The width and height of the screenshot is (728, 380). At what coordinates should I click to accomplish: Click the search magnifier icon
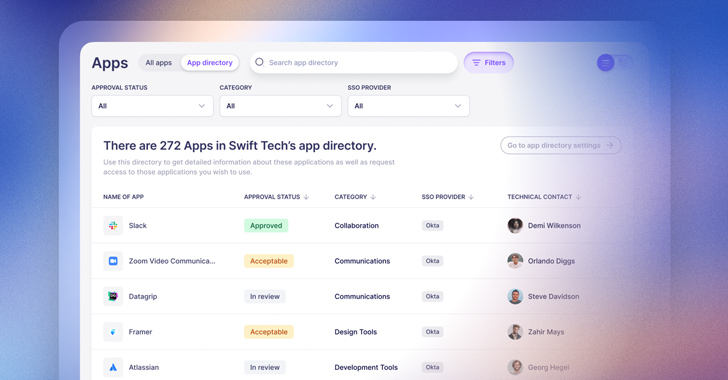(260, 62)
